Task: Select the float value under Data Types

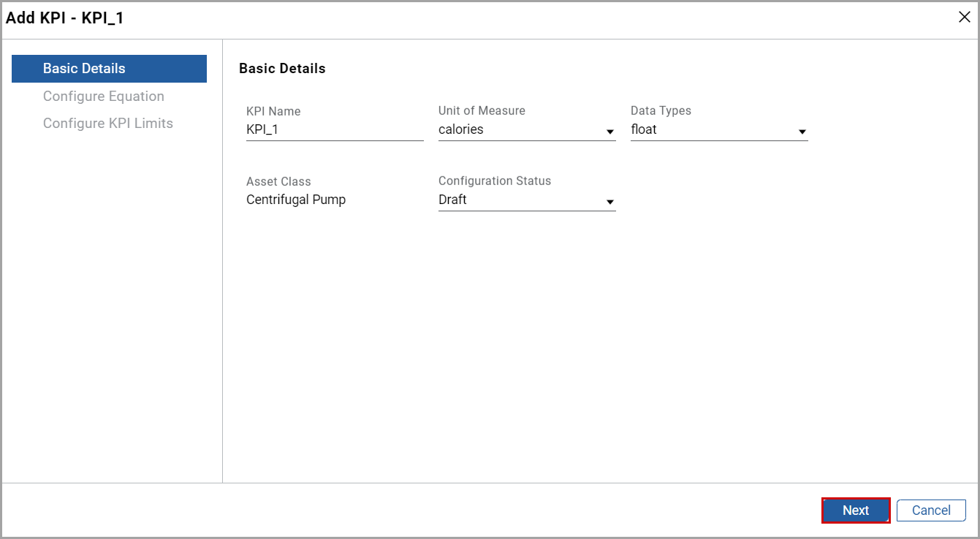Action: [644, 129]
